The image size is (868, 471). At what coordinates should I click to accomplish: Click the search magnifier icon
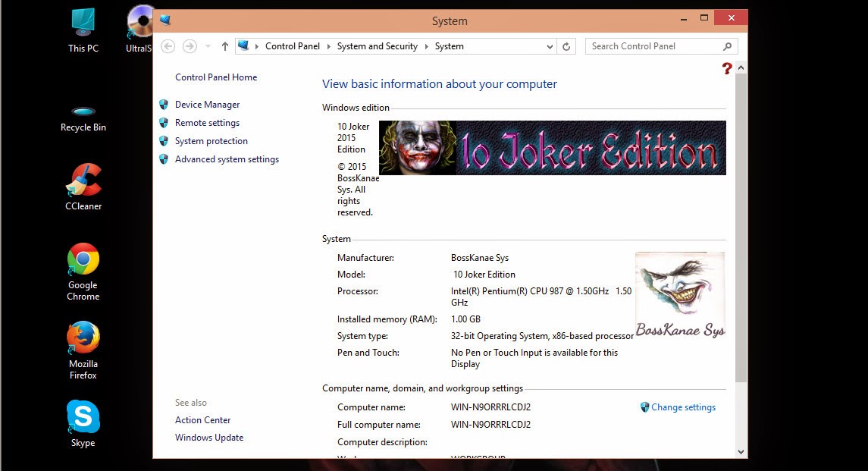(x=728, y=46)
